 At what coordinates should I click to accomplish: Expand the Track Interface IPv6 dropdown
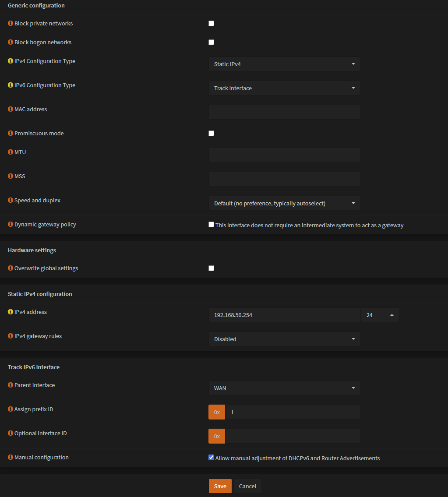[x=284, y=88]
